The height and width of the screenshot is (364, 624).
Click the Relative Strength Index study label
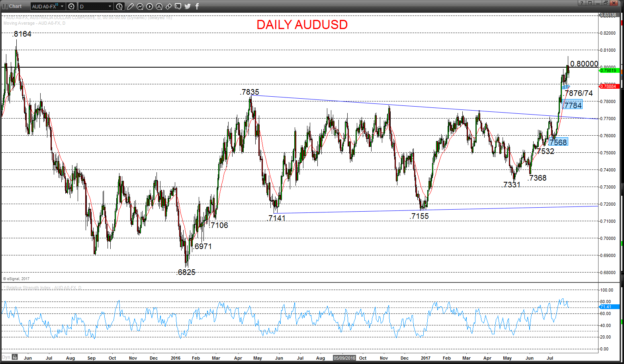coord(43,288)
